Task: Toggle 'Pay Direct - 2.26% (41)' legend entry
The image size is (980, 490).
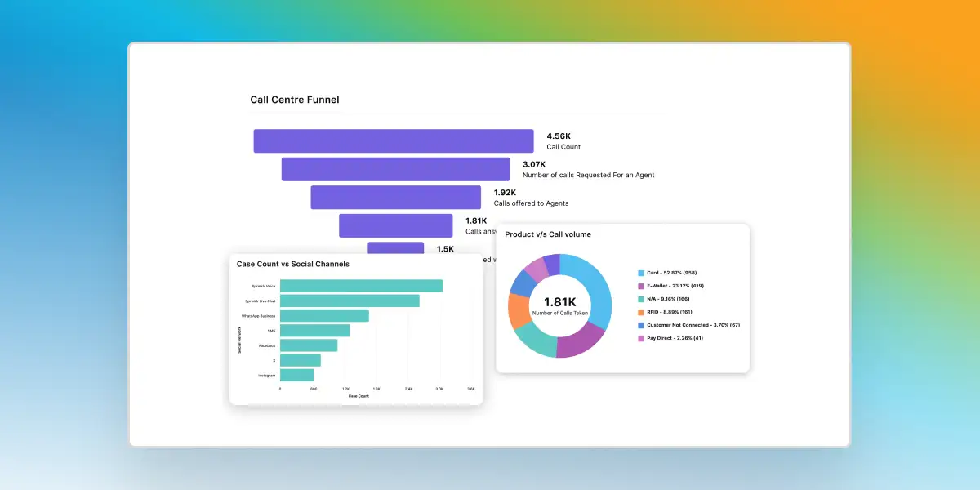Action: point(670,338)
